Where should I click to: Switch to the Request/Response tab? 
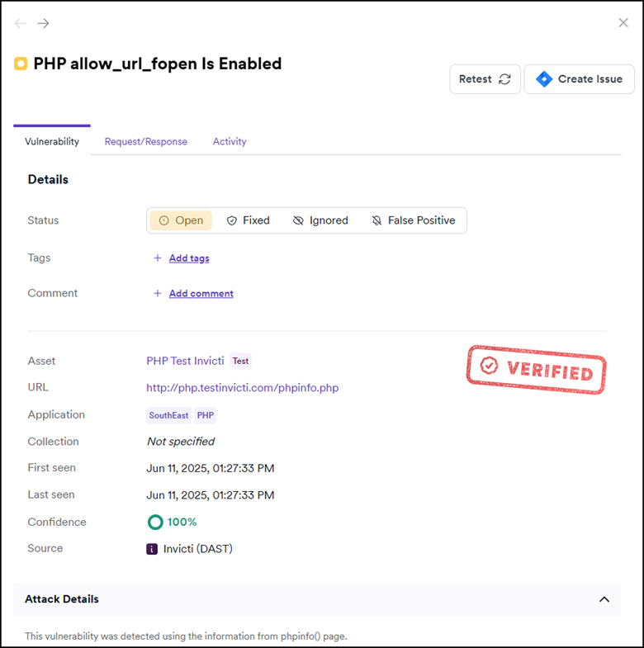[146, 141]
